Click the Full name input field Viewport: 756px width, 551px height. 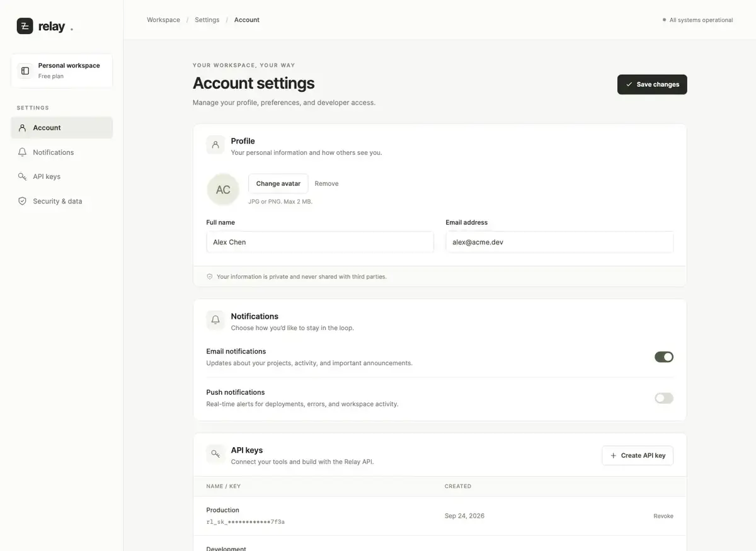click(320, 242)
